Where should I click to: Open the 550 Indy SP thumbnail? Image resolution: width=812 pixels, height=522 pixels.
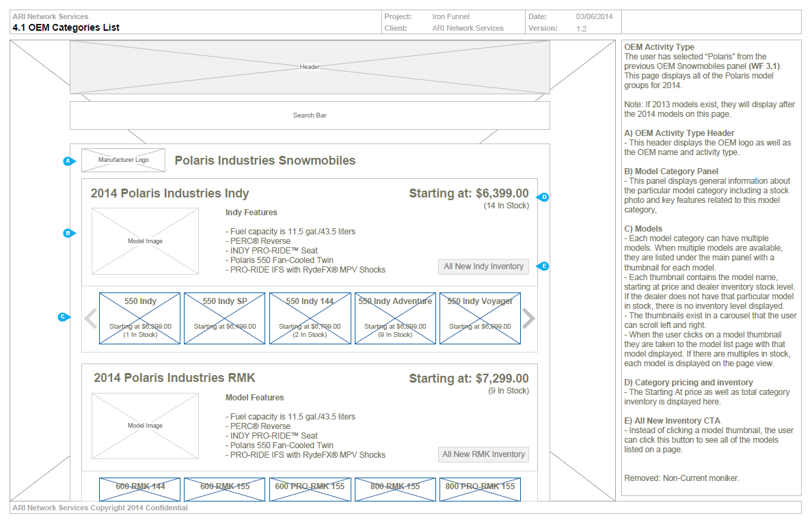(225, 318)
